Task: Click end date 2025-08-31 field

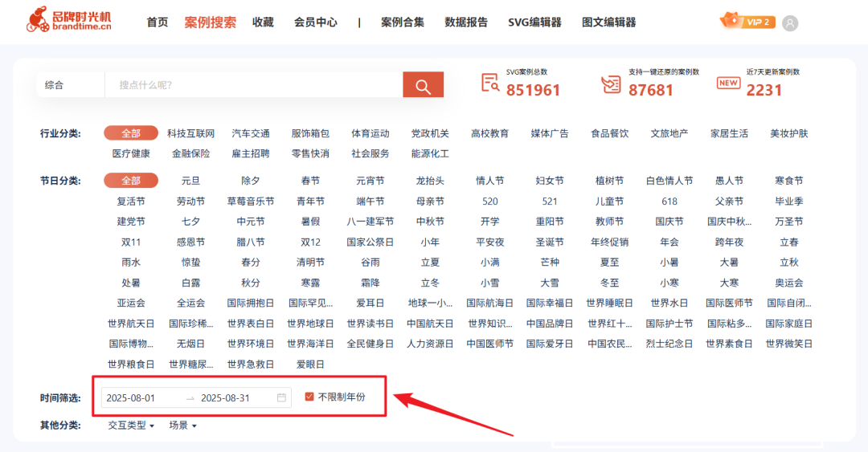Action: [225, 397]
